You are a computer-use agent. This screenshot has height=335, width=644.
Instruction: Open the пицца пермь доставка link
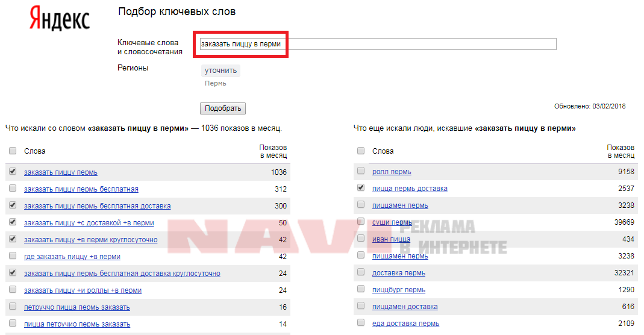[410, 189]
